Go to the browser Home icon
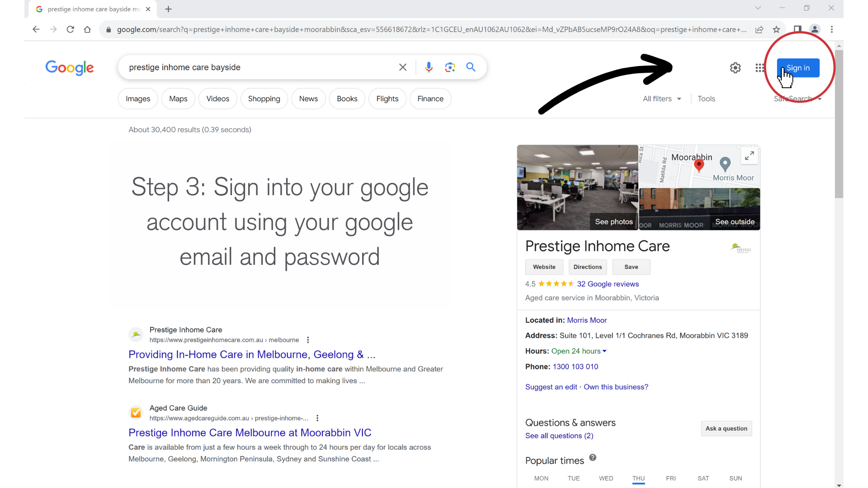The height and width of the screenshot is (488, 868). (87, 29)
